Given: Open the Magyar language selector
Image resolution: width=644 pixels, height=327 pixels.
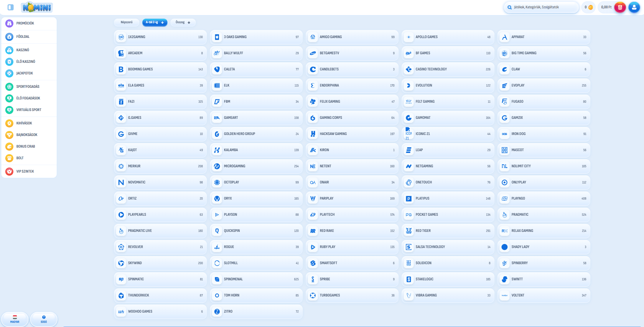Looking at the screenshot, I should pos(15,319).
